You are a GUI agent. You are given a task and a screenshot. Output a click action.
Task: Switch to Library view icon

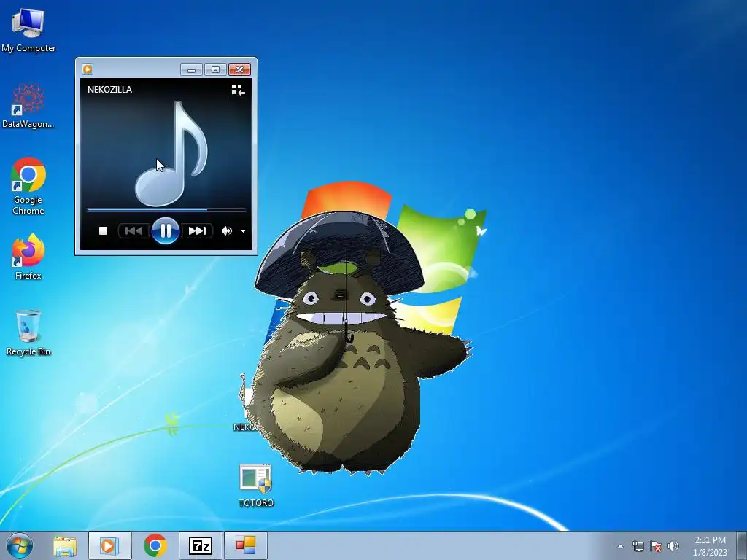coord(239,90)
